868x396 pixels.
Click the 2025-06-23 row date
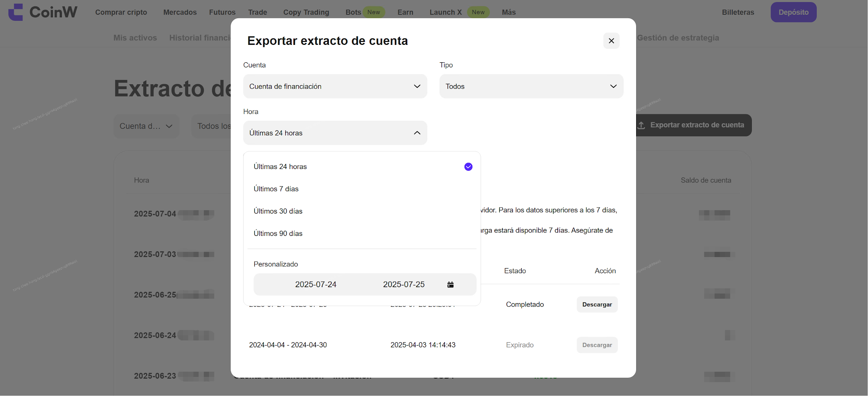click(x=155, y=376)
